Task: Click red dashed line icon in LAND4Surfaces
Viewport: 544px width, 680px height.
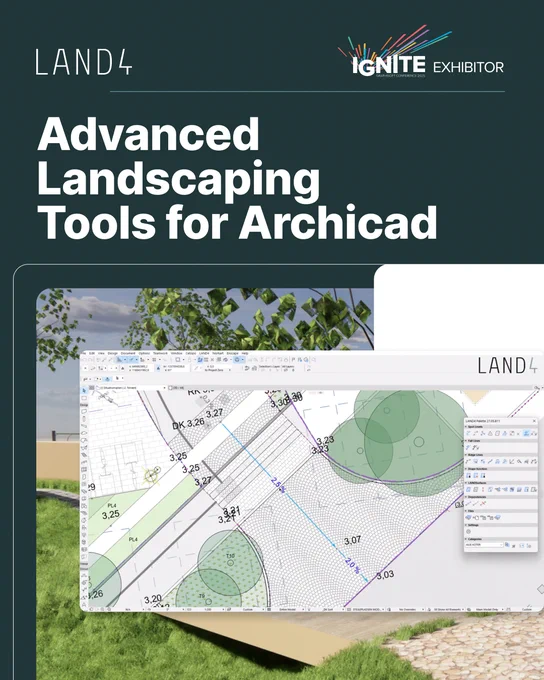Action: tap(483, 490)
